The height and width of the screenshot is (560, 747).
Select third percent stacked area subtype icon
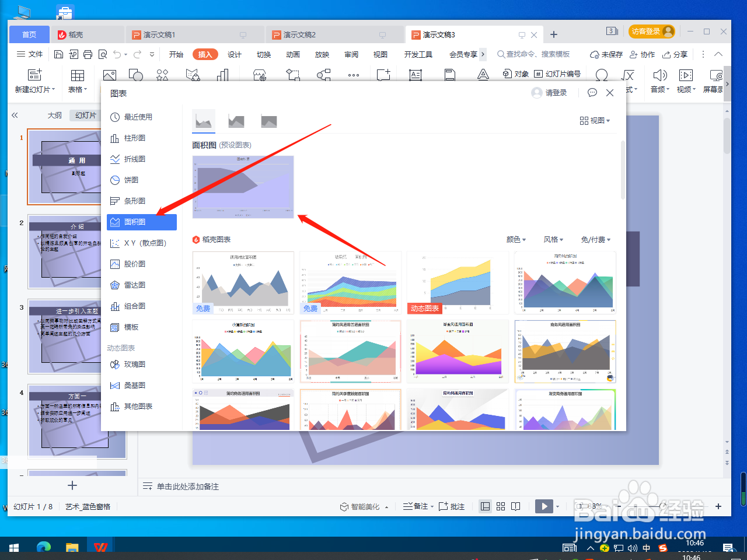[x=269, y=121]
